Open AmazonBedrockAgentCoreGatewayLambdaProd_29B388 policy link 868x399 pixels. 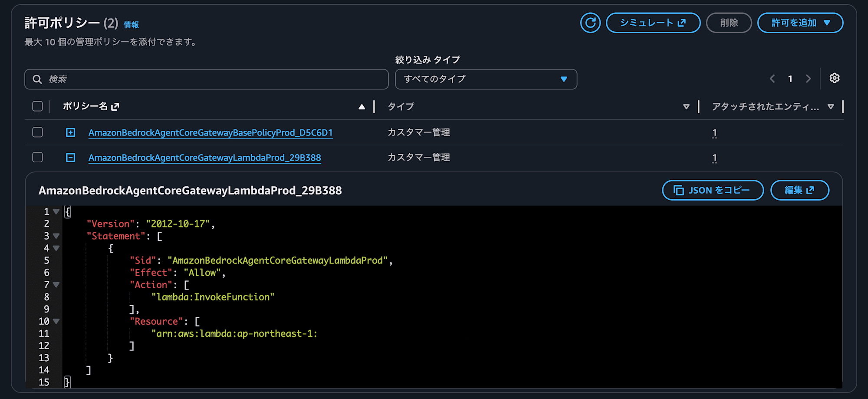click(x=205, y=158)
